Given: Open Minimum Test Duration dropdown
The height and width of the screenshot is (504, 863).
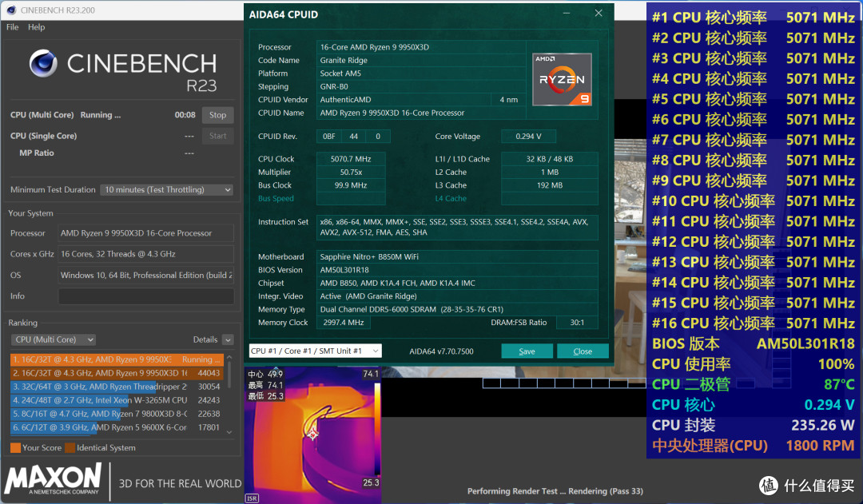Looking at the screenshot, I should tap(167, 190).
